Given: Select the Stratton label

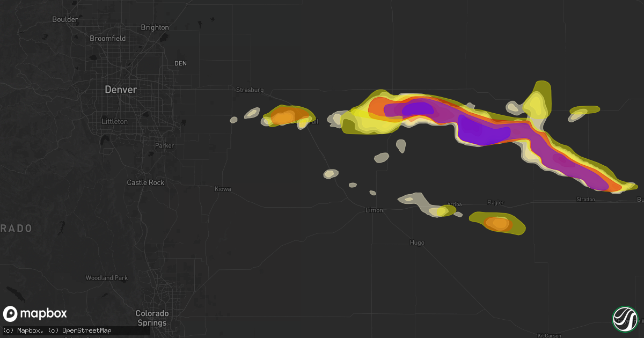Looking at the screenshot, I should (x=586, y=200).
